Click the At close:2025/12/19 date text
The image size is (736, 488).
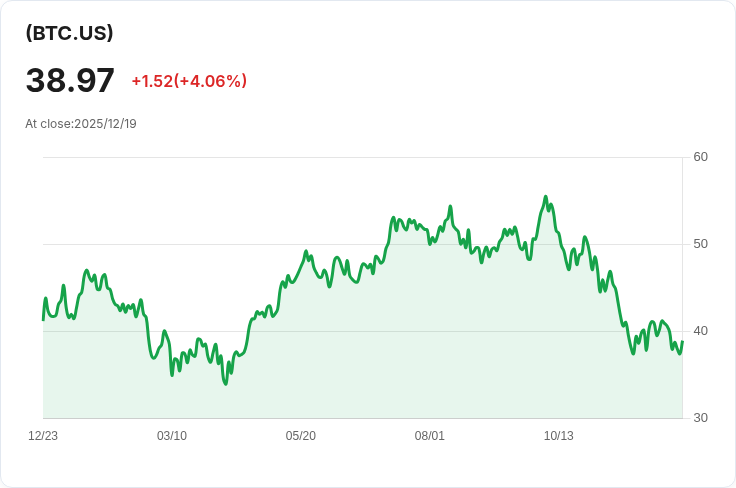81,124
